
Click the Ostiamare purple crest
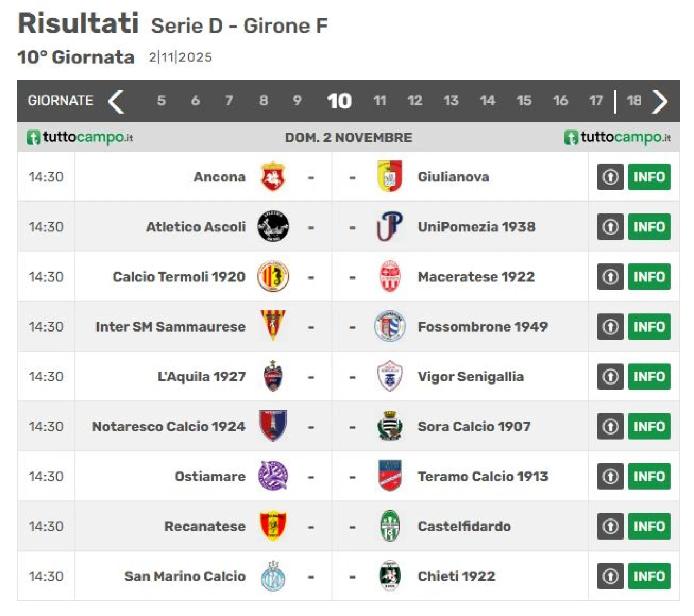click(x=273, y=476)
